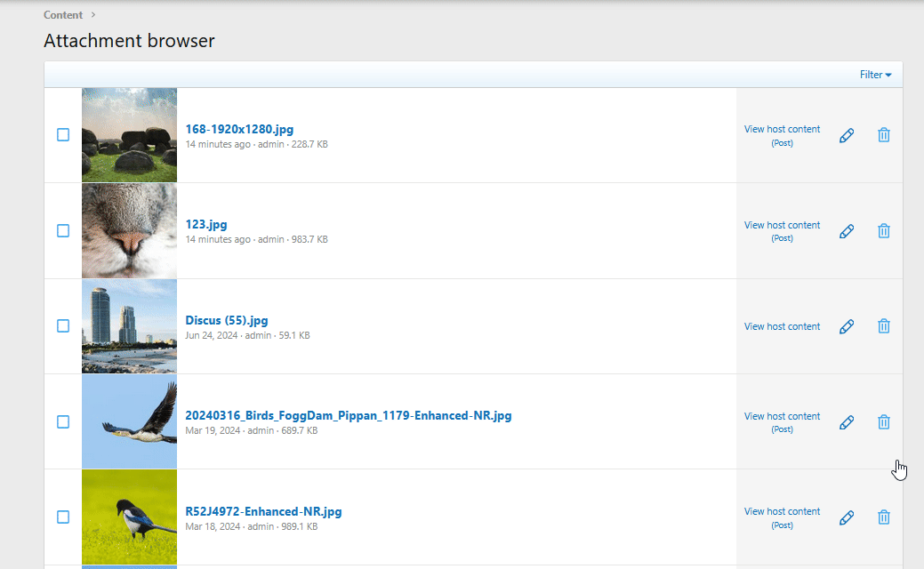Click the magpie on grass thumbnail

129,517
